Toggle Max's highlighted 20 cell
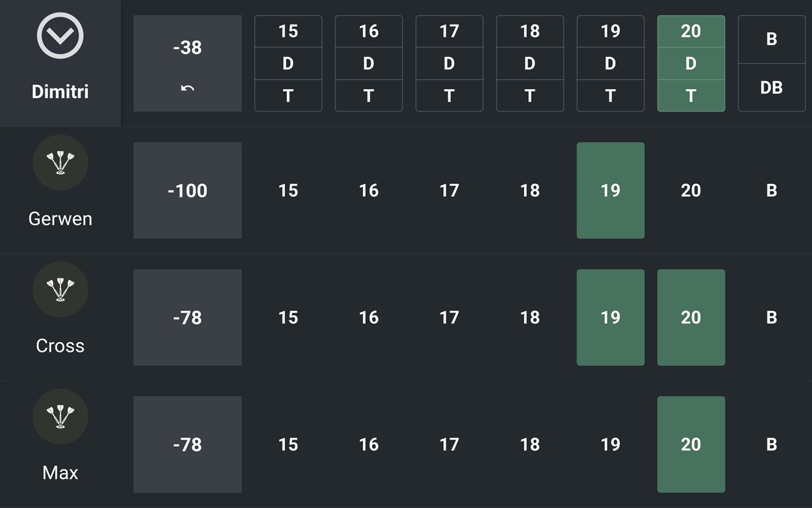This screenshot has width=812, height=508. pos(691,444)
